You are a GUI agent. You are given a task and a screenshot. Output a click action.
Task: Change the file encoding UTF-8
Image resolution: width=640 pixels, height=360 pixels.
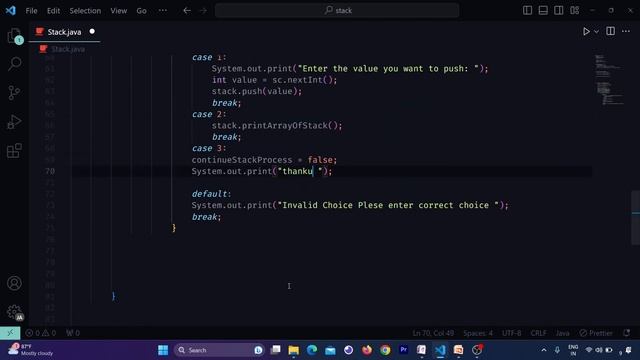(511, 333)
